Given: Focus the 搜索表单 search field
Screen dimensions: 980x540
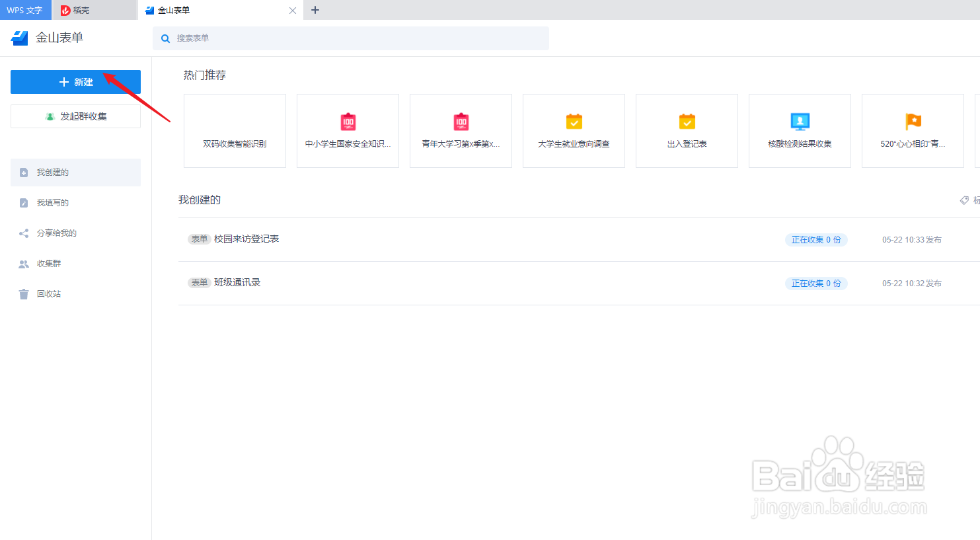Looking at the screenshot, I should coord(351,38).
